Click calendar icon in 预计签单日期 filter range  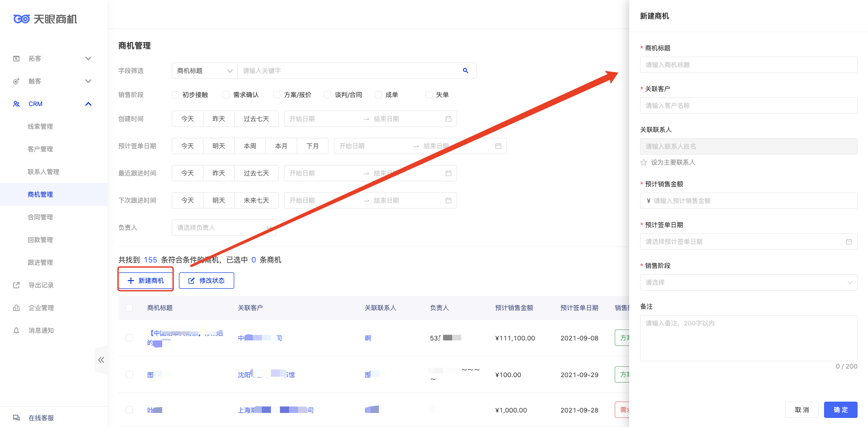click(498, 146)
